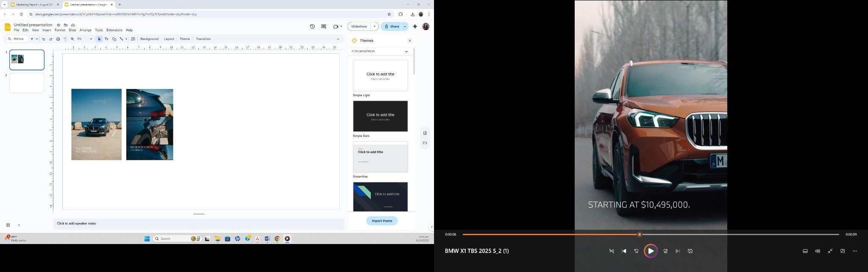Undo the last action in Slides toolbar
The width and height of the screenshot is (868, 272).
(43, 39)
